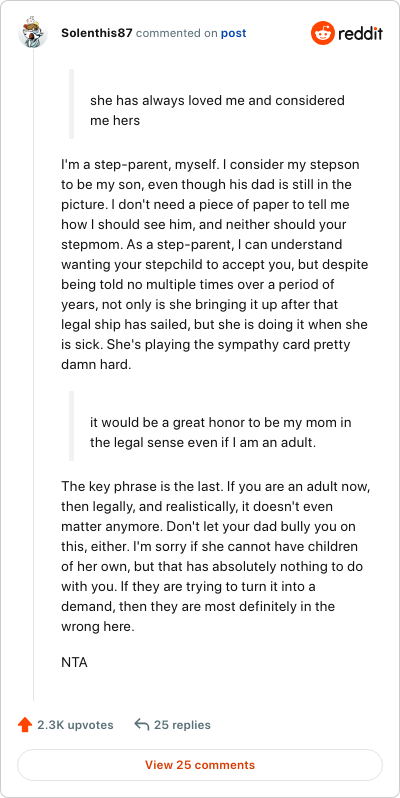Click the reddit wordmark text logo
The image size is (400, 798).
point(360,34)
